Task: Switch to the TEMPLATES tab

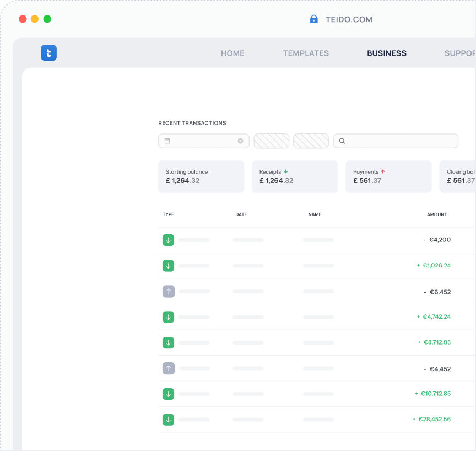Action: (x=306, y=53)
